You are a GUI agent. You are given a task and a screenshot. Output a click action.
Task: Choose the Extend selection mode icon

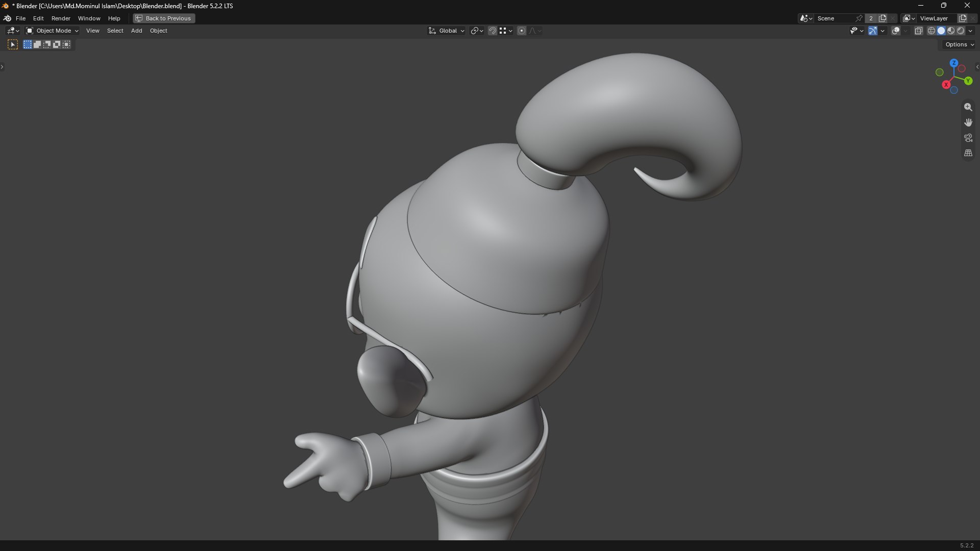(37, 45)
